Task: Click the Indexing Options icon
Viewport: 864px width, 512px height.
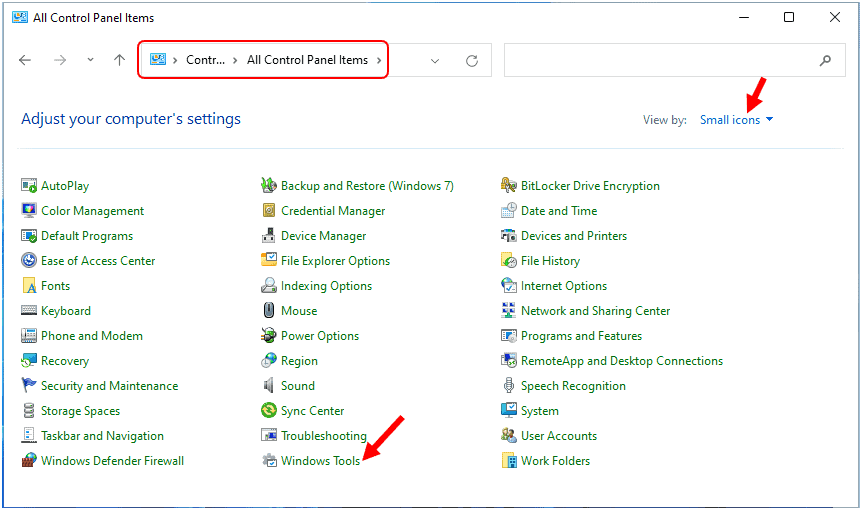Action: coord(268,285)
